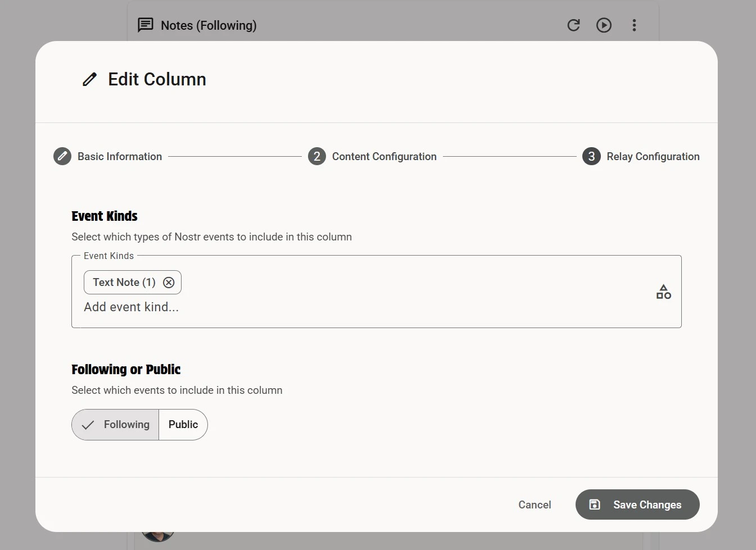
Task: Go to the Content Configuration step
Action: click(x=384, y=157)
